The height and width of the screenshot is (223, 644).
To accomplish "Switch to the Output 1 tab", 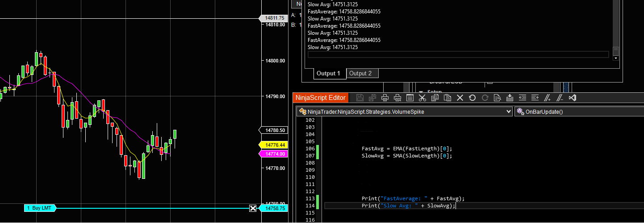I will coord(330,73).
